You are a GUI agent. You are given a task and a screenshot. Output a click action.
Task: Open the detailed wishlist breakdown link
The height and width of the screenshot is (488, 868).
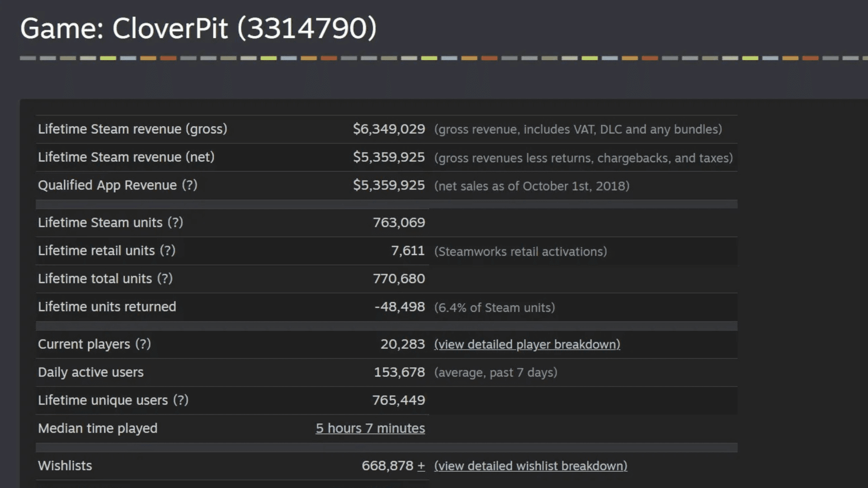pyautogui.click(x=531, y=466)
